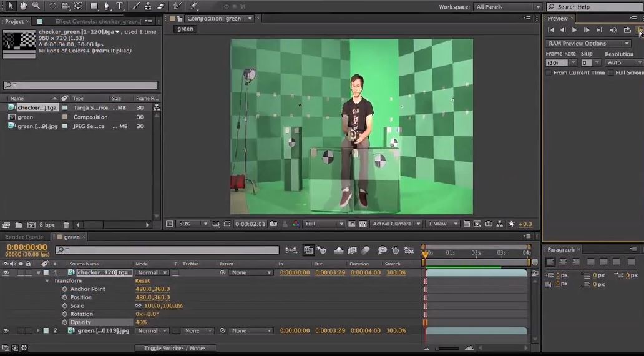
Task: Click the delete trash icon in Project panel
Action: pyautogui.click(x=66, y=225)
